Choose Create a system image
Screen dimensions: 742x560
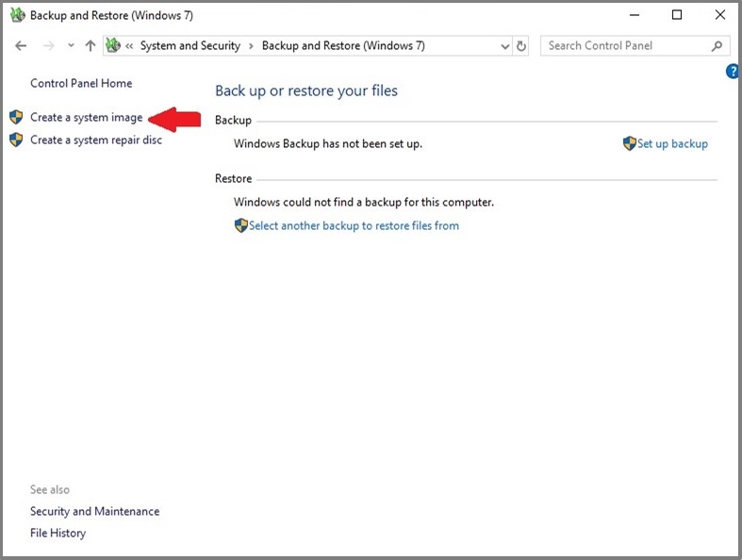pyautogui.click(x=86, y=118)
